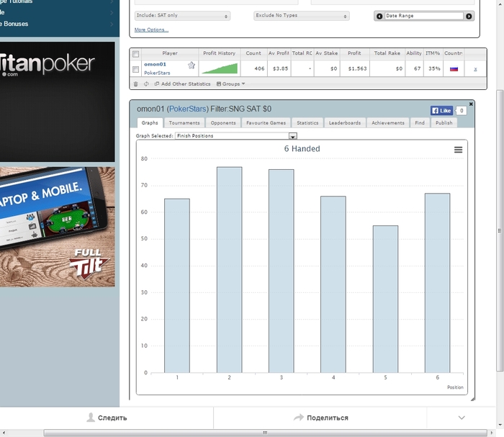Sort table by ITM% column header
The width and height of the screenshot is (504, 437).
[433, 53]
